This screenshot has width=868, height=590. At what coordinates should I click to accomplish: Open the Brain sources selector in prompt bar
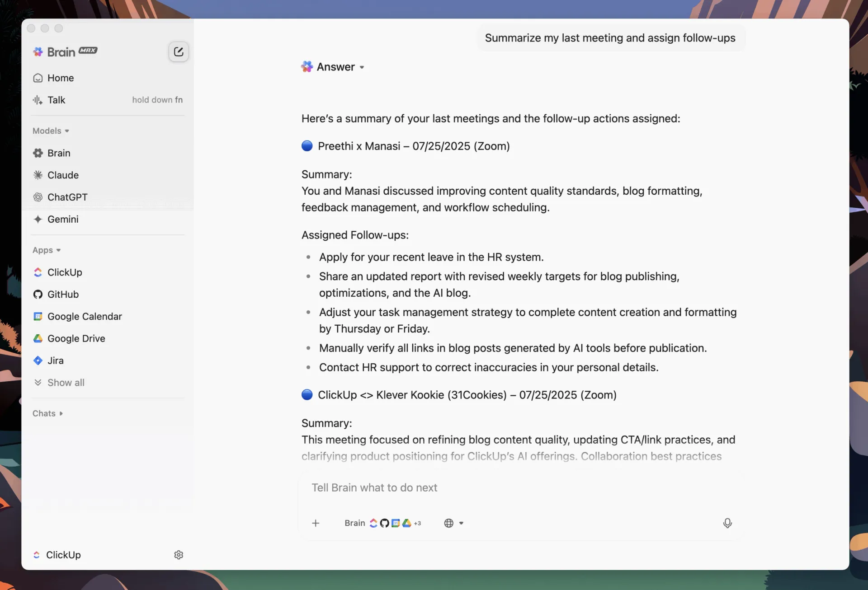pyautogui.click(x=382, y=523)
